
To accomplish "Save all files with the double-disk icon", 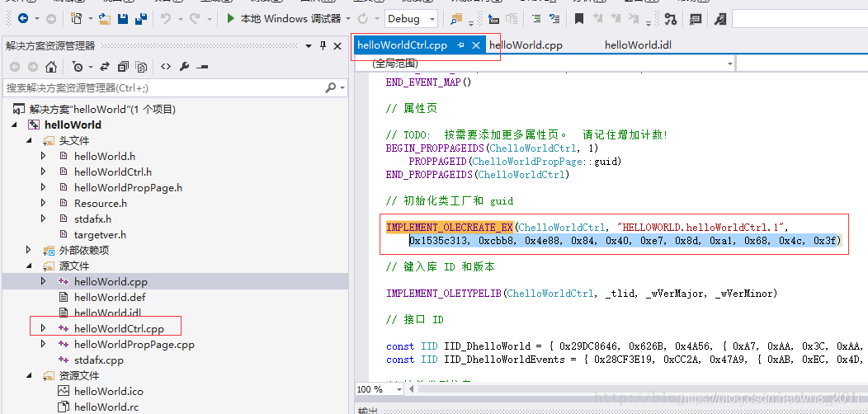I will point(140,19).
